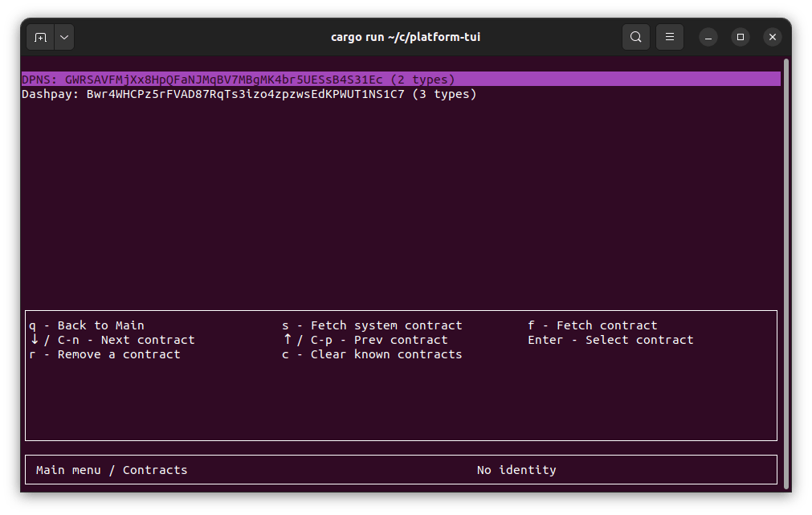The height and width of the screenshot is (515, 812).
Task: Click the window title 'cargo run ~/c/platform-tui'
Action: point(406,37)
